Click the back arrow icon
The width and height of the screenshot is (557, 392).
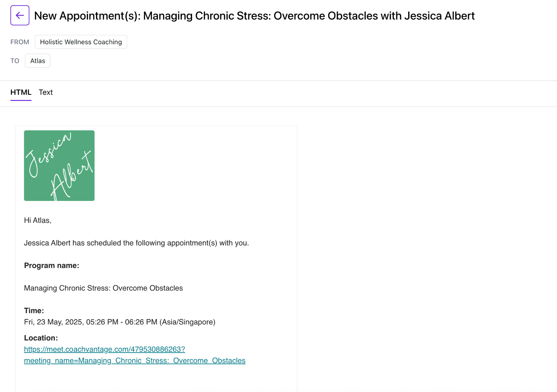click(20, 15)
